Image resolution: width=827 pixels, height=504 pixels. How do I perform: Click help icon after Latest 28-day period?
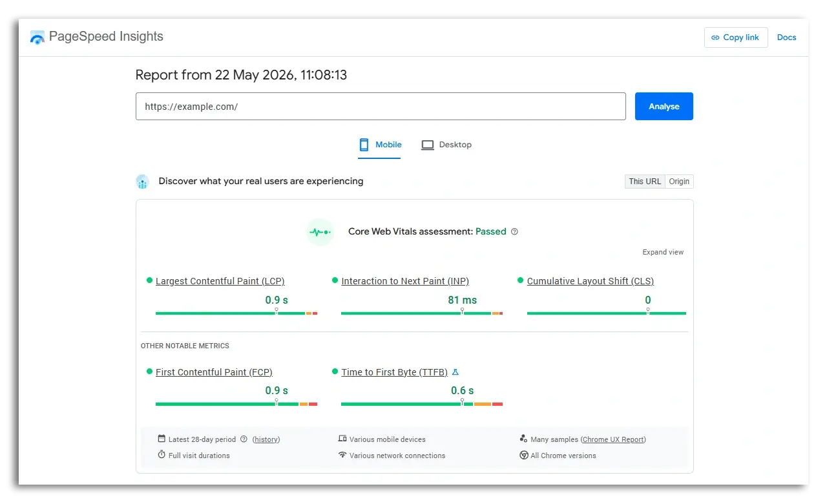[x=244, y=439]
